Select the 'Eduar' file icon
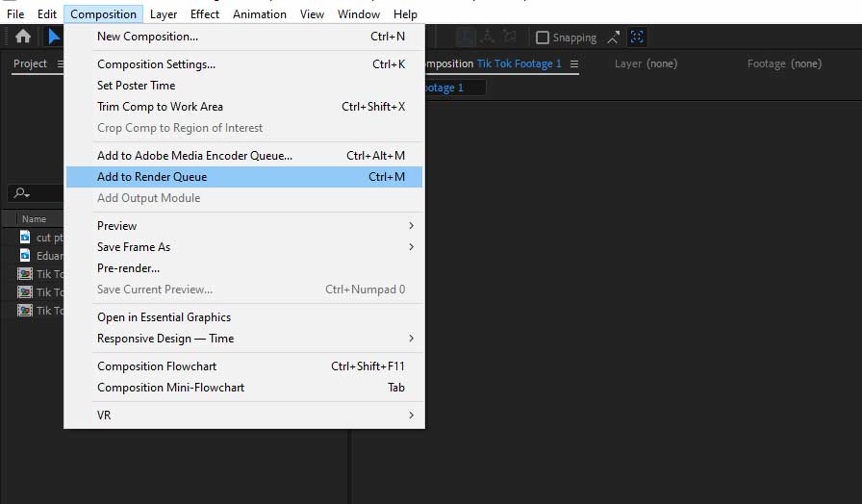 [x=25, y=255]
